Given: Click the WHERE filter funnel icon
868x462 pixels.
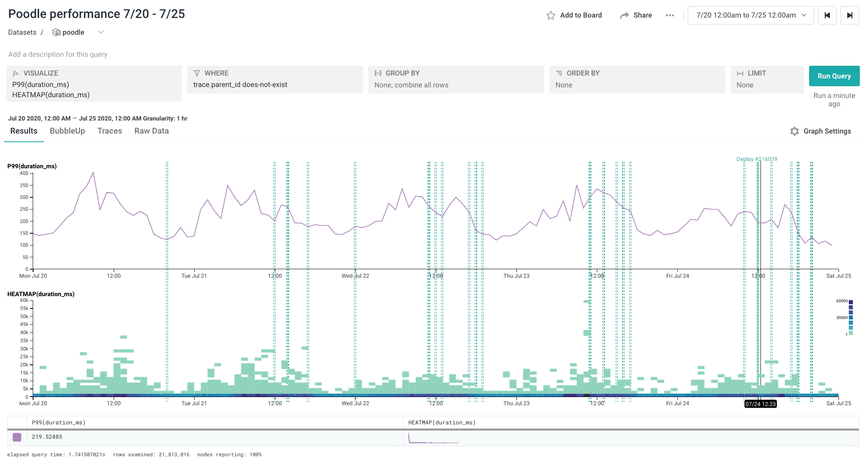Looking at the screenshot, I should click(197, 73).
